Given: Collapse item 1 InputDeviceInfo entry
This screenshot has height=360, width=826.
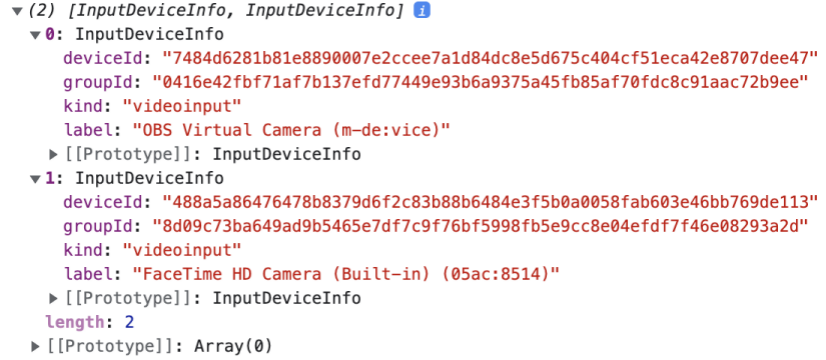Looking at the screenshot, I should tap(35, 179).
